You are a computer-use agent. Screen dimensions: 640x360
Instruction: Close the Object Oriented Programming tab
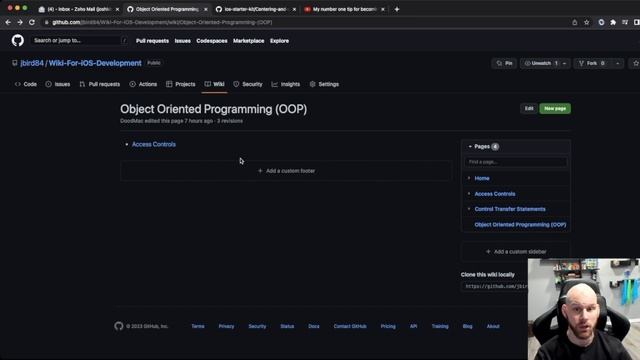click(206, 9)
